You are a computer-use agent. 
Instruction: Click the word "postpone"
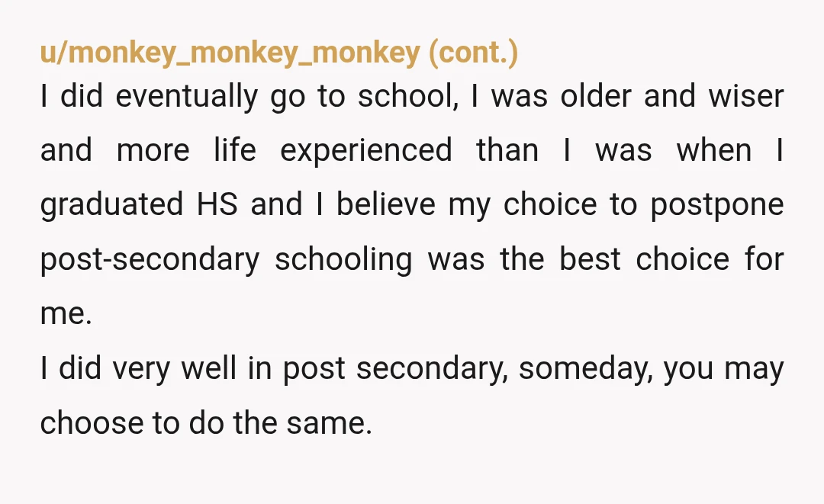click(x=717, y=206)
